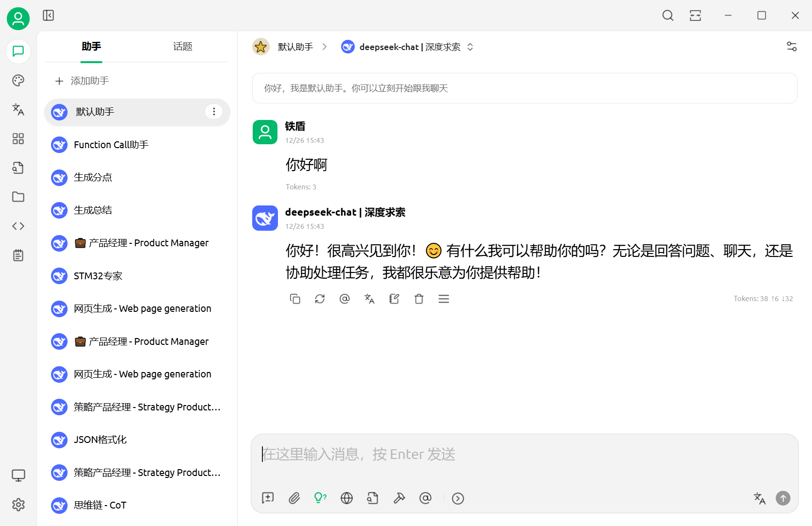Open the files folder icon
The image size is (812, 526).
18,197
